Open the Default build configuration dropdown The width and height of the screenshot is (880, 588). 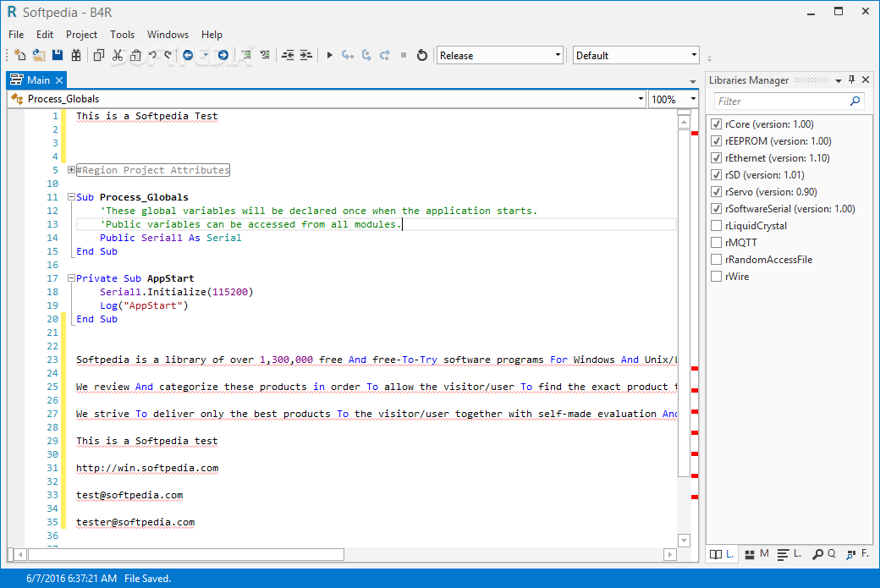tap(635, 55)
